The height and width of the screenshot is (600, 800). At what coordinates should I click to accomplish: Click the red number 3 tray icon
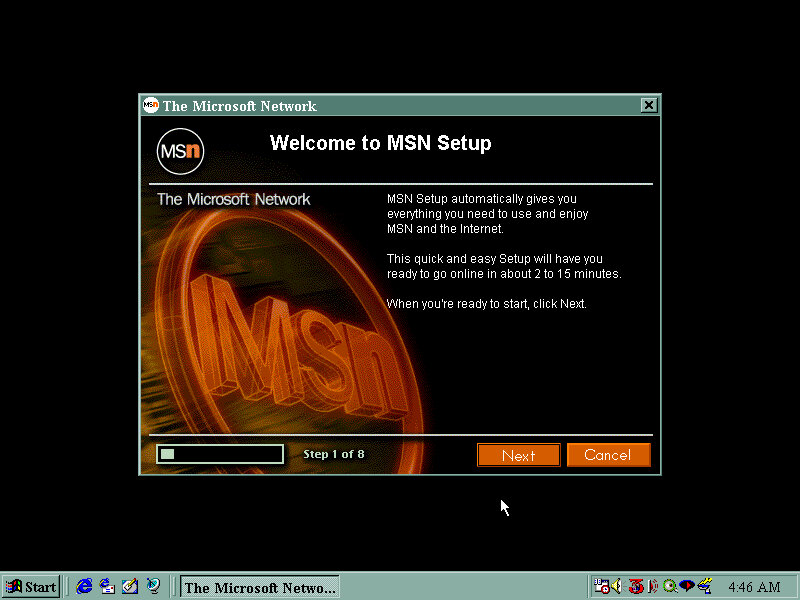(636, 587)
